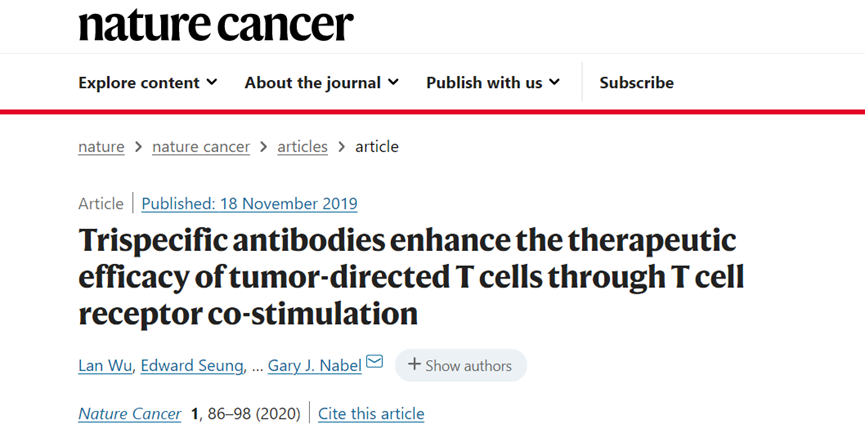The width and height of the screenshot is (865, 429).
Task: Expand the About the journal chevron
Action: 393,82
